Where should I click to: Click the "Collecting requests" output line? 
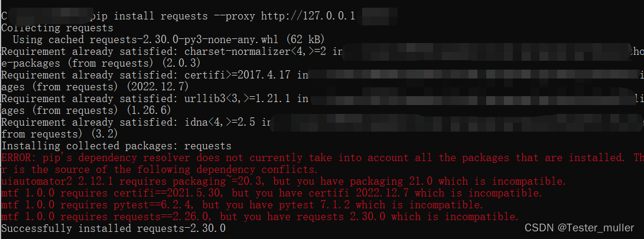[x=57, y=28]
